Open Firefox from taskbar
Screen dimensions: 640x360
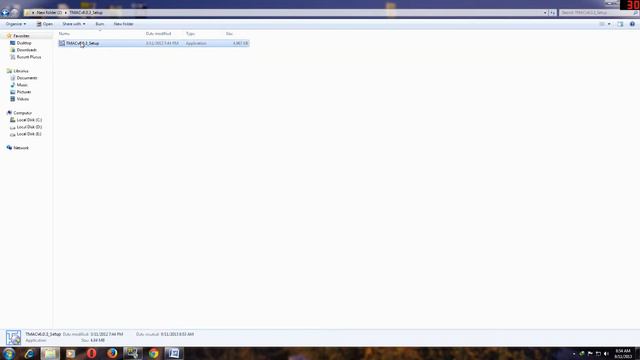(x=112, y=353)
